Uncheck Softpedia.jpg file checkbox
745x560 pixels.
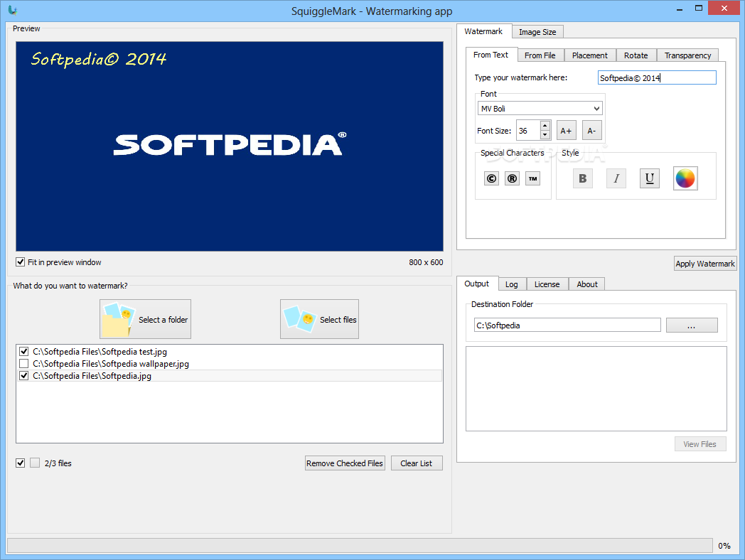coord(23,376)
